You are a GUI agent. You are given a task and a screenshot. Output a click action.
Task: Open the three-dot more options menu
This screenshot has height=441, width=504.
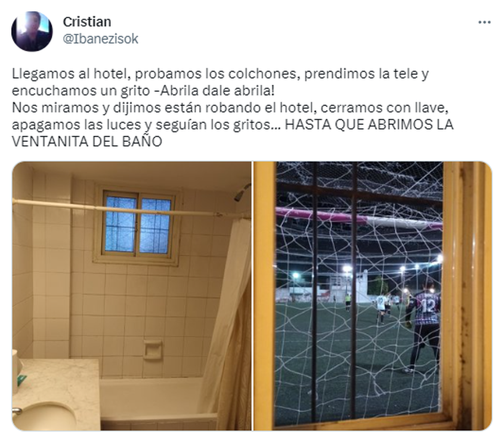484,22
